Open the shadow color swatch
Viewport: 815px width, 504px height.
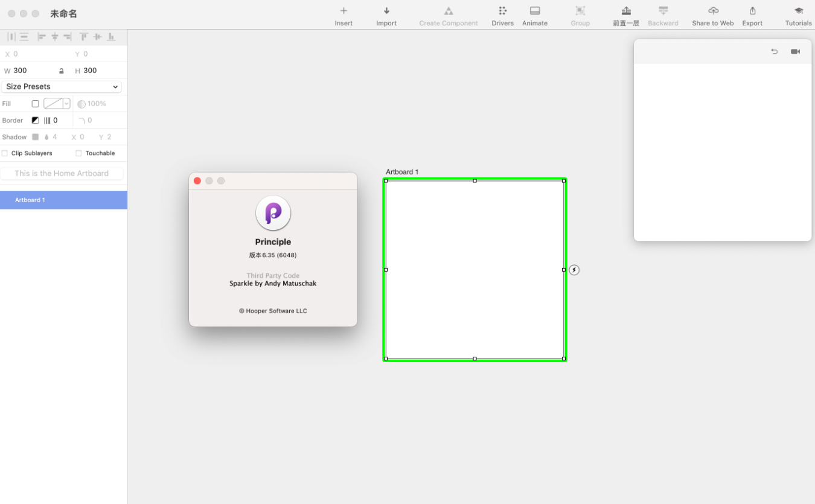click(35, 137)
